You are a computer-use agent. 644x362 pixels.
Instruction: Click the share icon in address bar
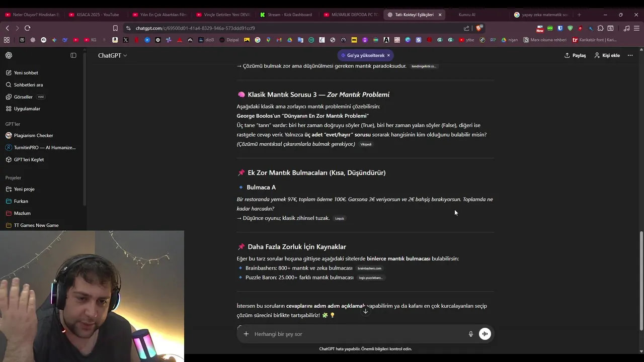pyautogui.click(x=466, y=28)
